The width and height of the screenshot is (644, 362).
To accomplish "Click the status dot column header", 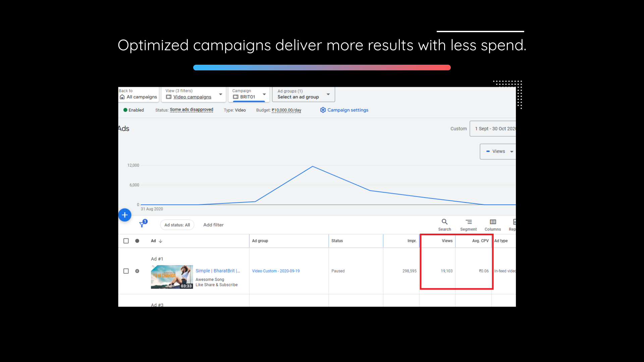I will click(x=137, y=241).
